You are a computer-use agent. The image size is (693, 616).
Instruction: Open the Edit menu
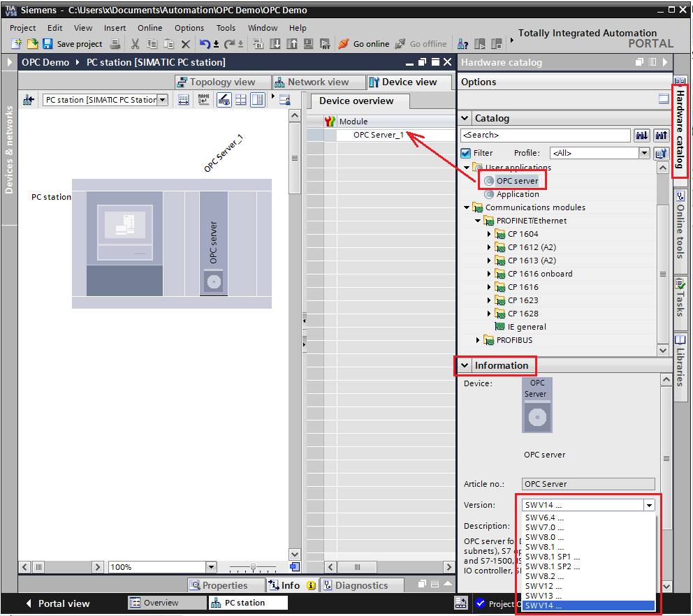click(54, 28)
